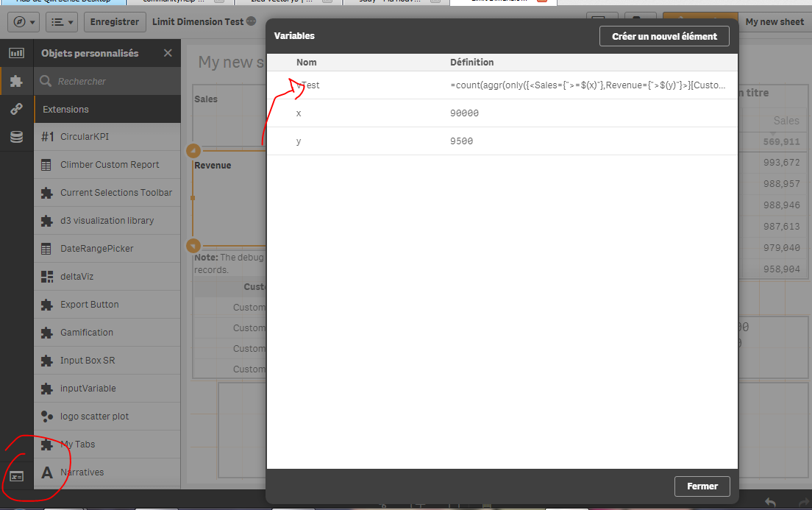Click the 90000 definition value

click(465, 113)
